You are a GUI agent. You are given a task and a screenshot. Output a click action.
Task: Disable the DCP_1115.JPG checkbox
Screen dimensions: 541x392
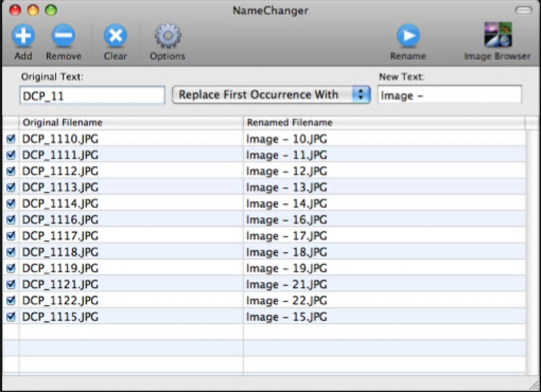[x=11, y=317]
